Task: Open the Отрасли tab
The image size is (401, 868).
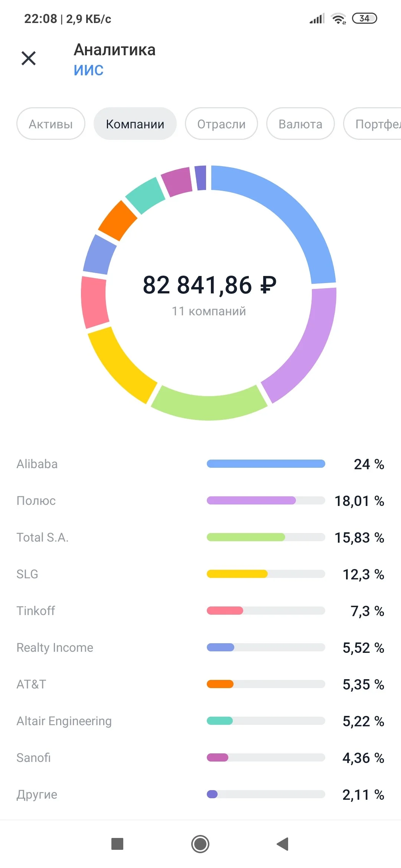Action: [221, 124]
